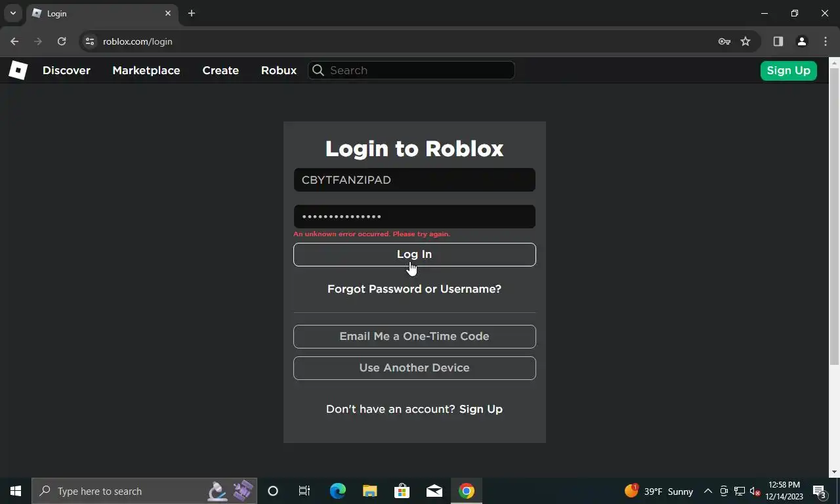Choose Email Me a One-Time Code
Viewport: 840px width, 504px height.
414,337
